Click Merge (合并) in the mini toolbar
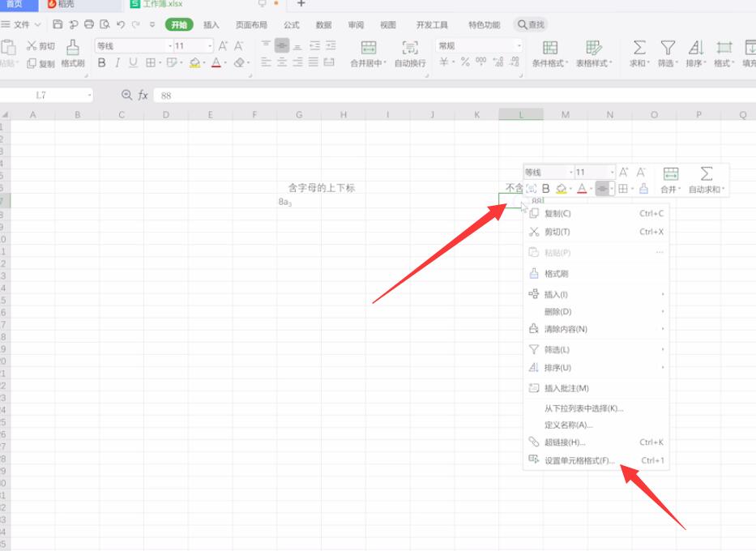Image resolution: width=756 pixels, height=551 pixels. click(x=670, y=180)
